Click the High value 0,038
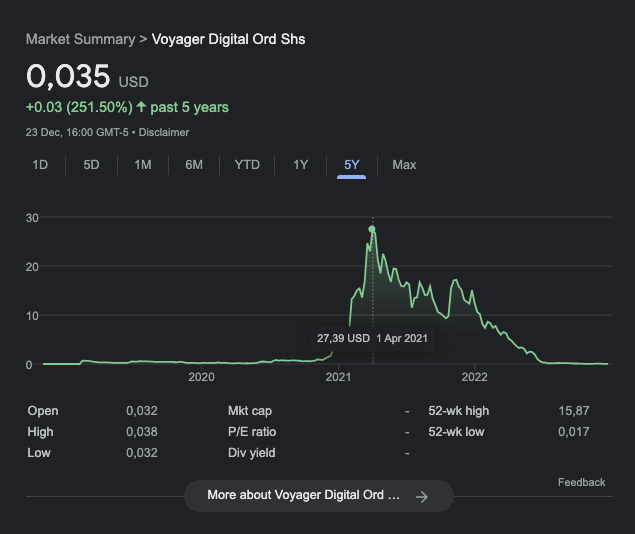Screen dimensions: 635x534 coord(142,432)
